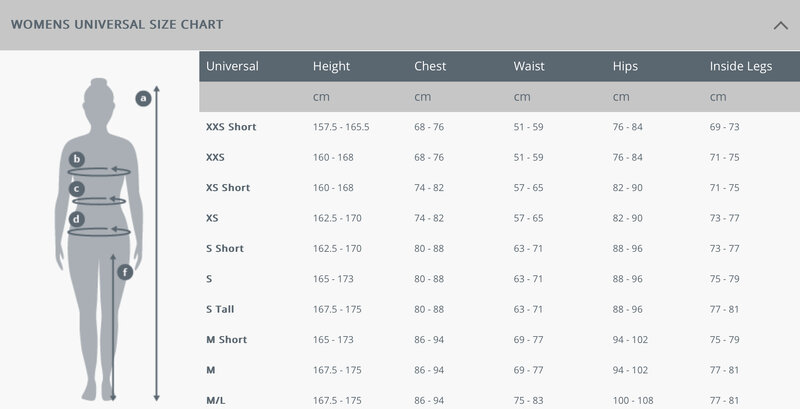Image resolution: width=800 pixels, height=409 pixels.
Task: Click the Womens Universal Size Chart title
Action: [117, 24]
